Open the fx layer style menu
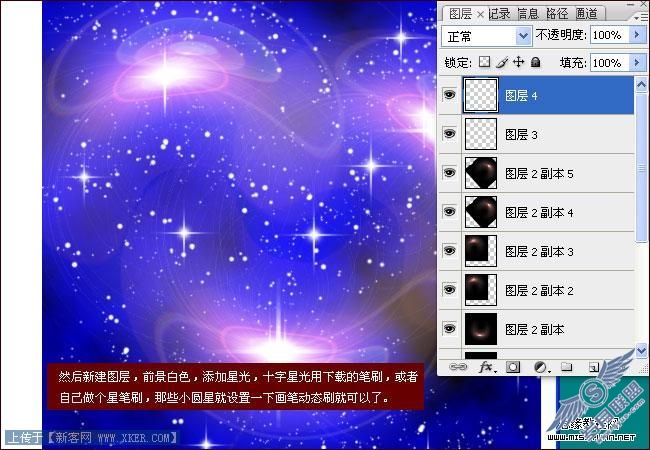 [487, 367]
